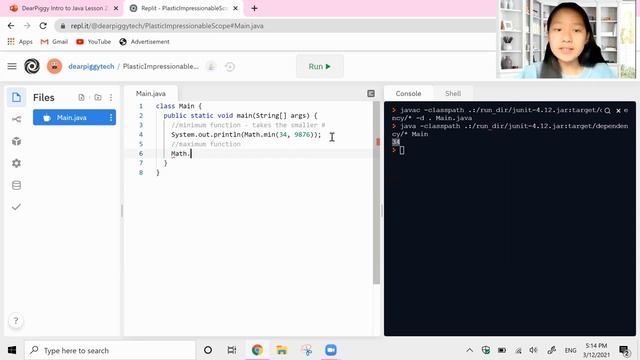Open Main.java file options menu

(x=111, y=118)
